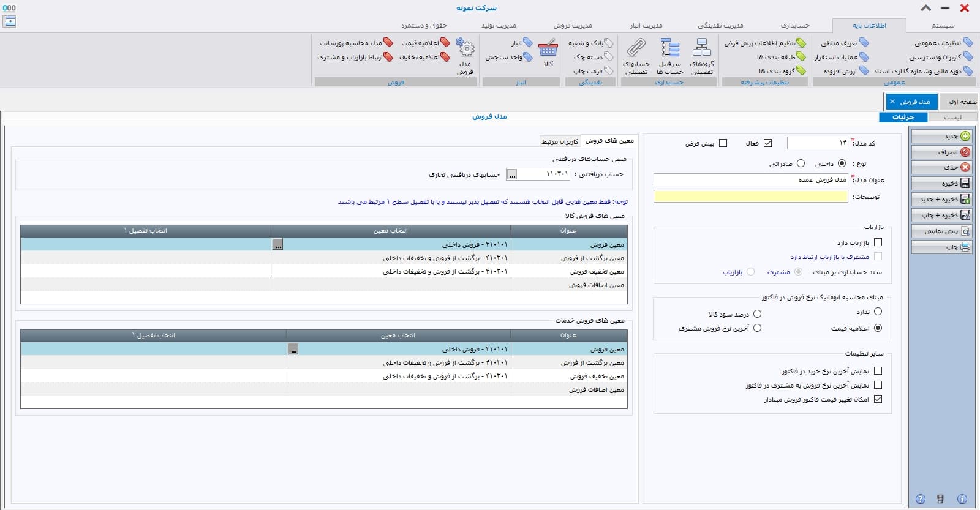
Task: Switch to لیست (list) view tab
Action: point(952,117)
